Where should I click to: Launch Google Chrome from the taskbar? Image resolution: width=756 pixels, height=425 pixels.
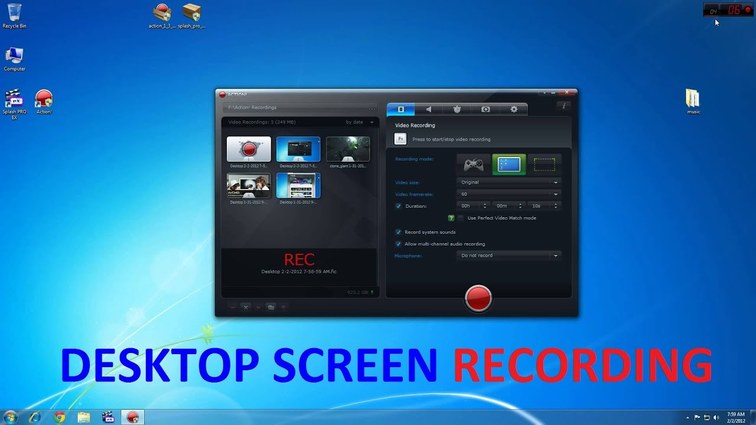point(60,417)
